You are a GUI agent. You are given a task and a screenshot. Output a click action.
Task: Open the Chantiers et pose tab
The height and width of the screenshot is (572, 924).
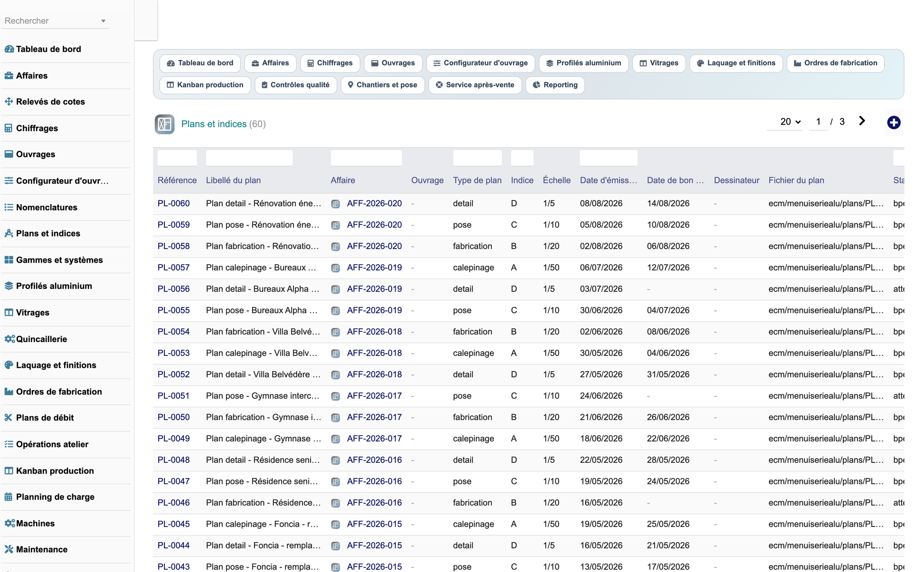point(383,85)
